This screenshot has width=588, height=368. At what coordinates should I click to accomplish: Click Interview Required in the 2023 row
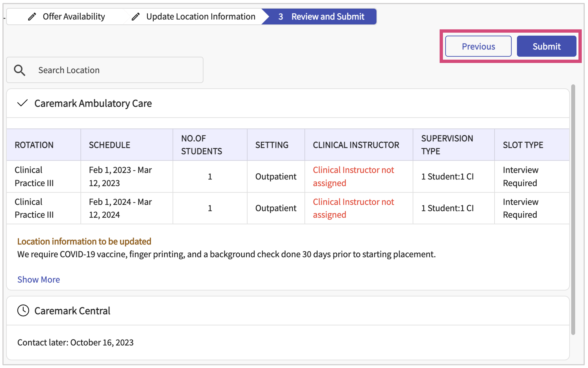[x=521, y=177]
